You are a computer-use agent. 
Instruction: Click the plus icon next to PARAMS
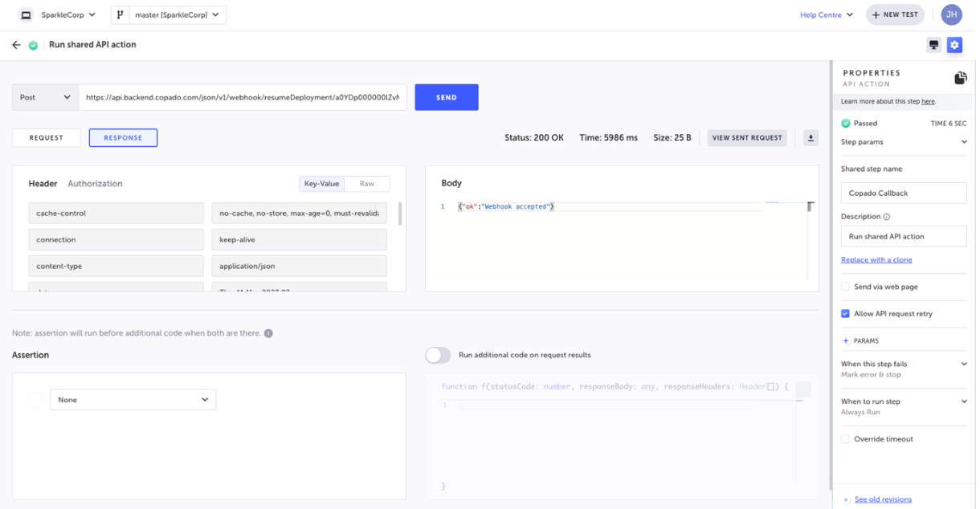pos(845,341)
